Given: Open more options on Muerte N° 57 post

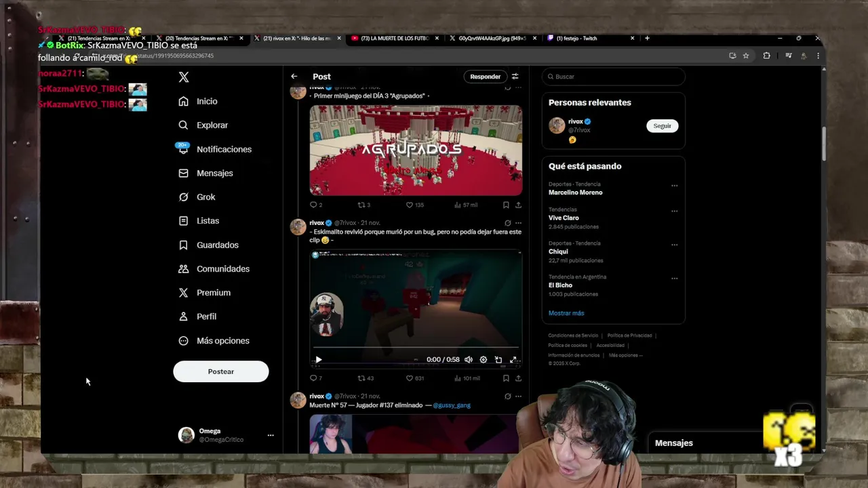Looking at the screenshot, I should tap(518, 396).
